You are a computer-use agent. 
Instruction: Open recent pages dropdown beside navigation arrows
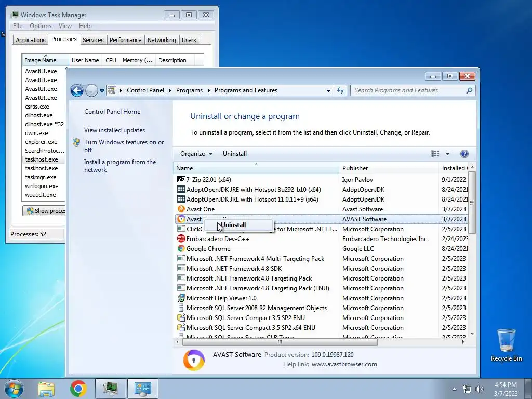tap(102, 91)
